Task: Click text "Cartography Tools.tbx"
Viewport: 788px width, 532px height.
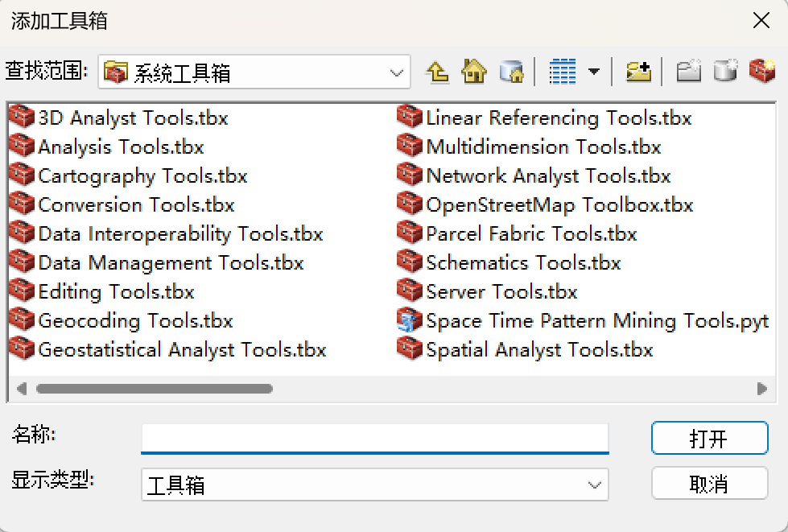Action: click(x=142, y=176)
